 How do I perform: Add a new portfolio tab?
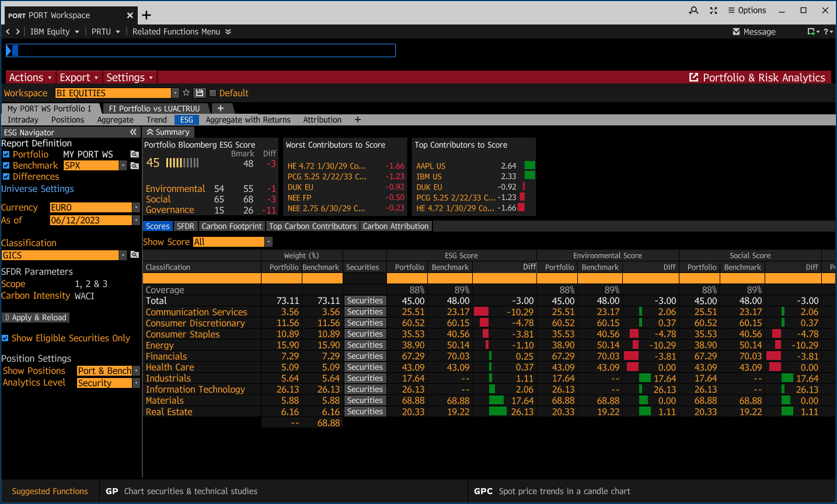221,108
